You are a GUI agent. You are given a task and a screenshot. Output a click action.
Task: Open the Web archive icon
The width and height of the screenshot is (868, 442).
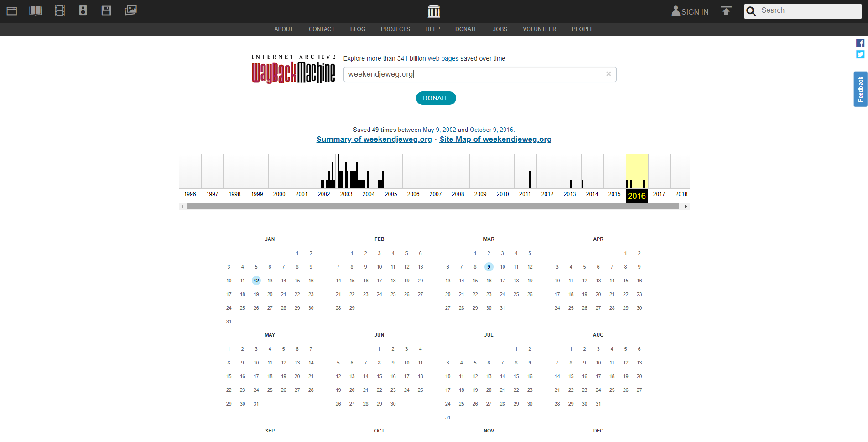(x=12, y=10)
